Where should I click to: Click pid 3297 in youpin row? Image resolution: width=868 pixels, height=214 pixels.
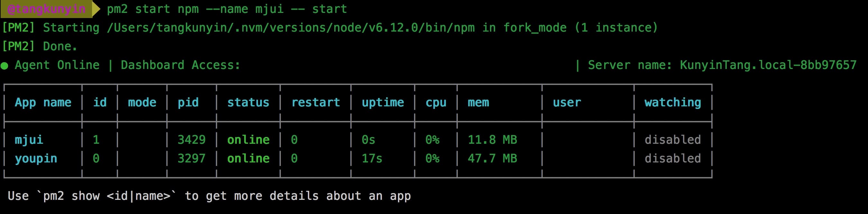click(x=191, y=158)
